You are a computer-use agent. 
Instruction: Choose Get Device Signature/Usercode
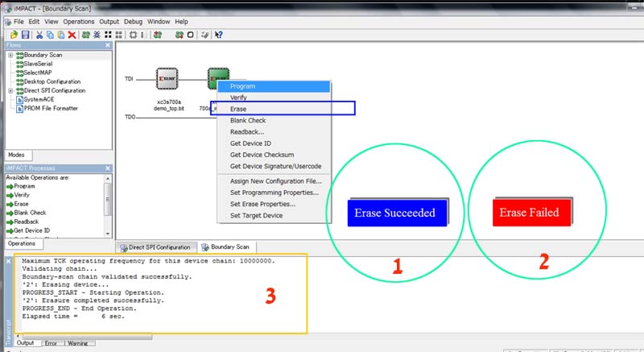(x=274, y=167)
